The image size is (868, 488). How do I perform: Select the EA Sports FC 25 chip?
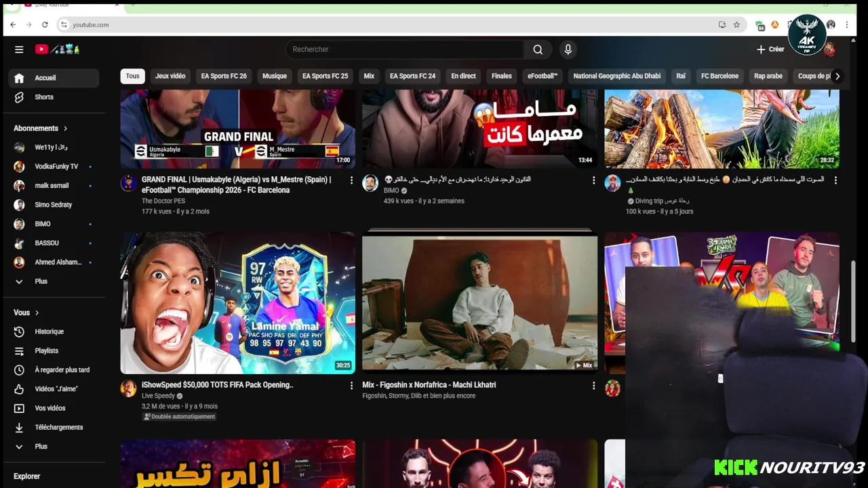pos(325,76)
